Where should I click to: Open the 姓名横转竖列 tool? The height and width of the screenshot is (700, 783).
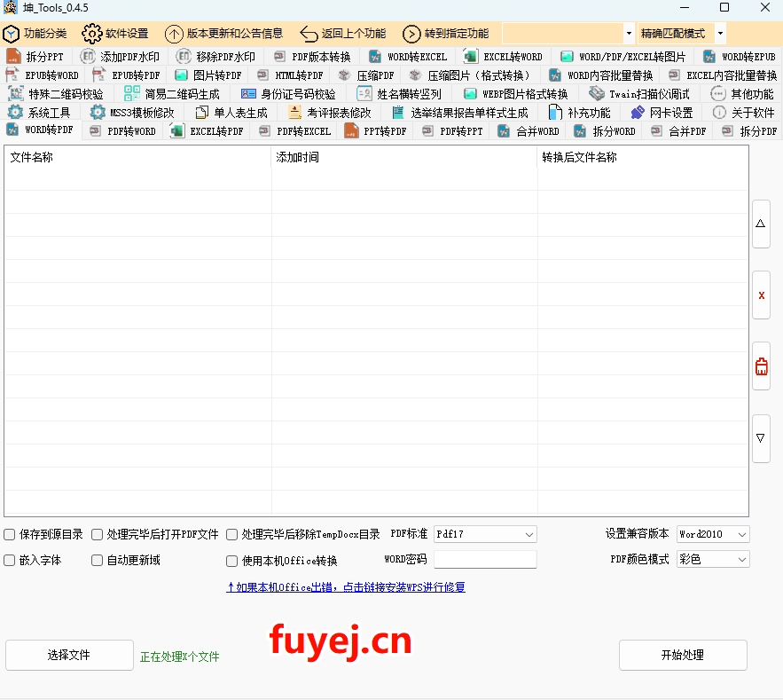coord(399,94)
